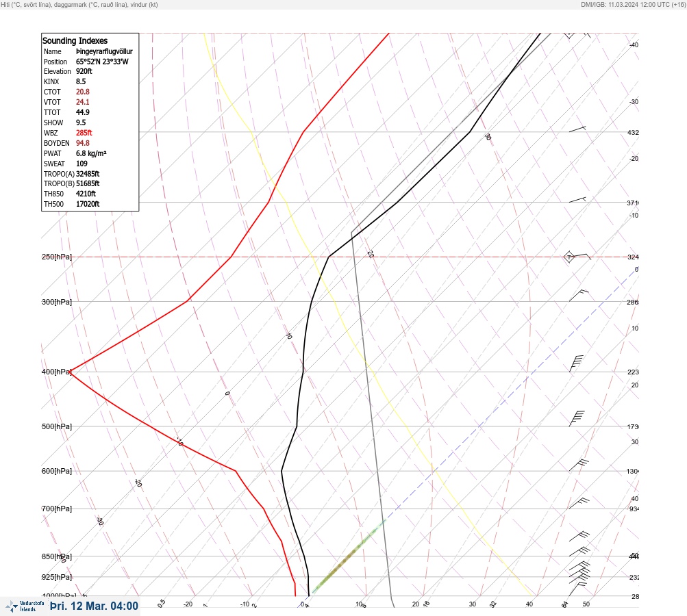This screenshot has width=687, height=616.
Task: Click the TTOT value 44.9
Action: [x=82, y=112]
